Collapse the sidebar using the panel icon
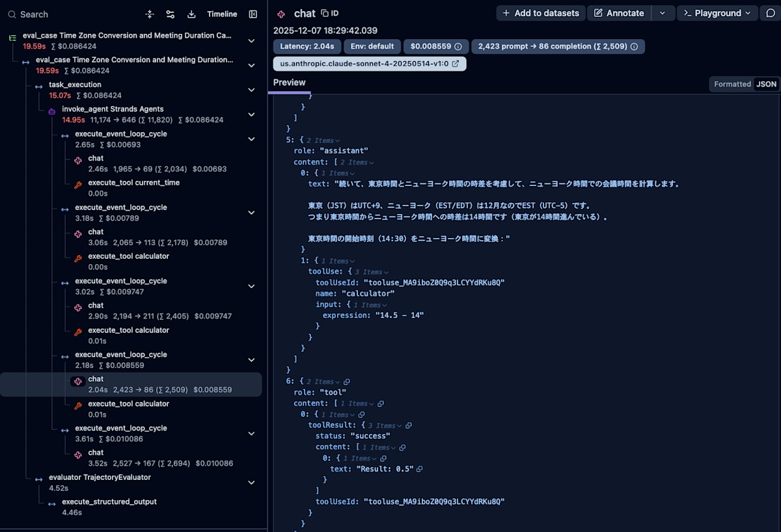 [253, 14]
